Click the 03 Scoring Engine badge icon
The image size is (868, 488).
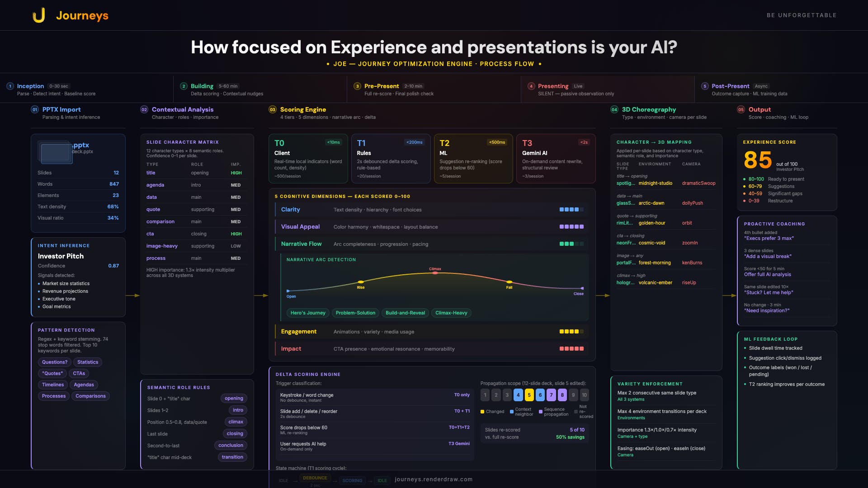(x=273, y=110)
